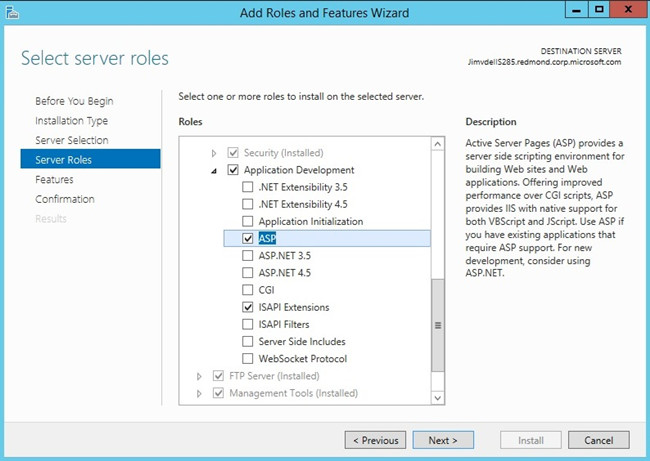Expand the Management Tools (Installed) node
The height and width of the screenshot is (461, 650).
(199, 393)
